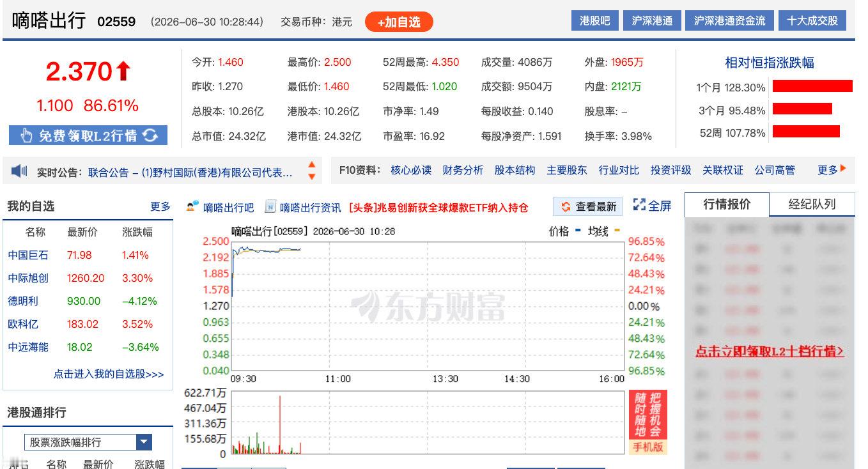Open 股票涨跌幅排行 dropdown
The width and height of the screenshot is (868, 469).
pos(88,442)
